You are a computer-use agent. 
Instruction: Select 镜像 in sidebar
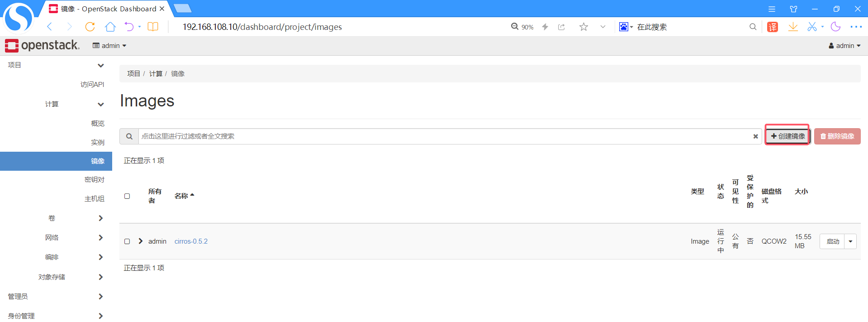56,161
